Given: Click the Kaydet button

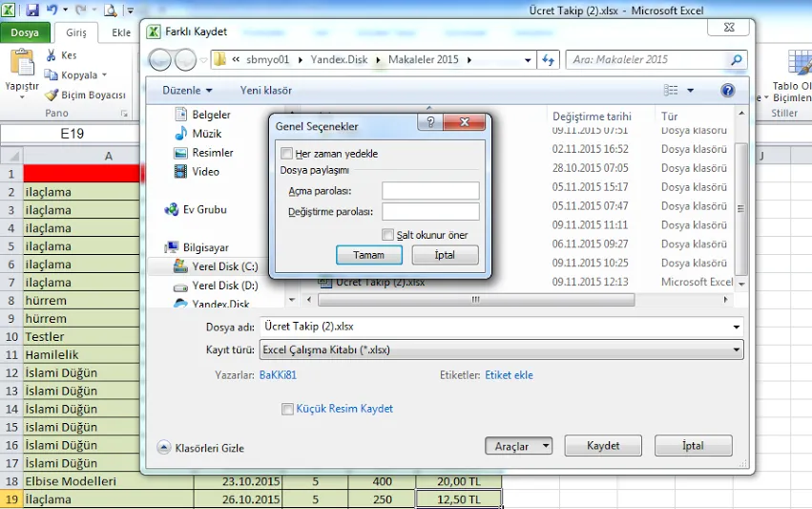Looking at the screenshot, I should click(602, 446).
